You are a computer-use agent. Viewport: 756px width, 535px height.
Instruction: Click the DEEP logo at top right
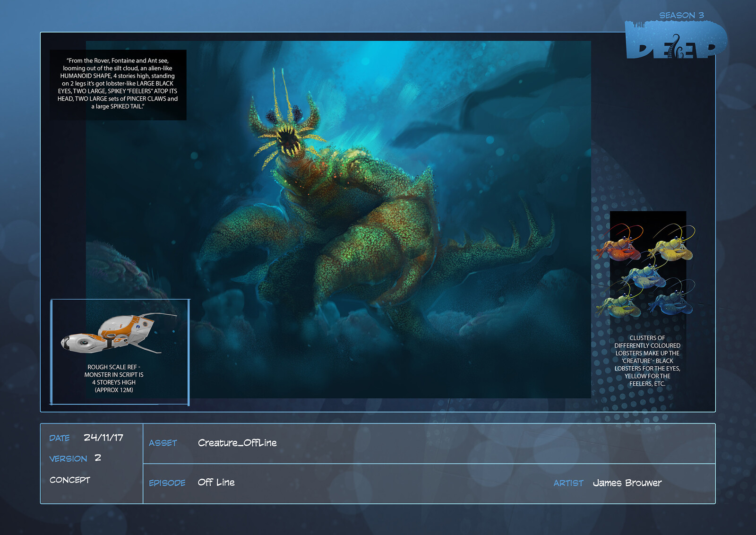(676, 40)
